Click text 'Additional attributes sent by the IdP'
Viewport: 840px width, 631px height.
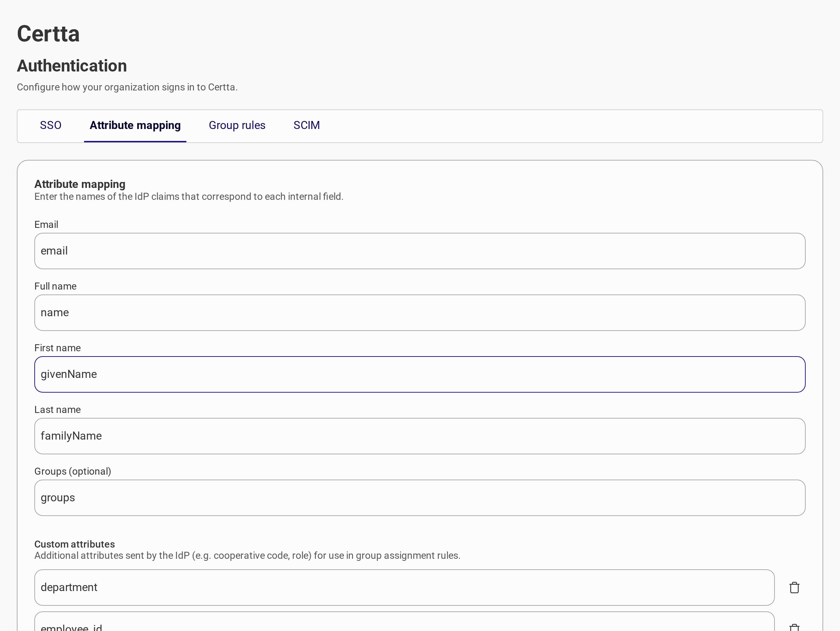click(x=112, y=555)
